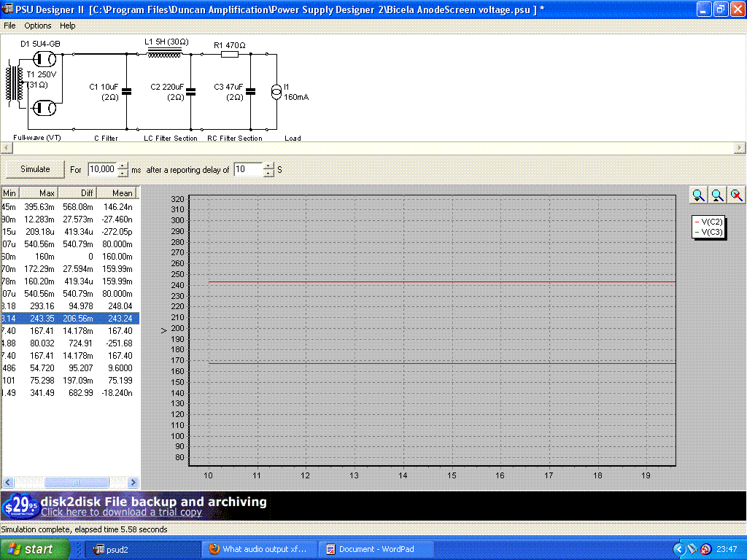Decrease reporting delay with down spinner
This screenshot has width=747, height=560.
[x=268, y=173]
